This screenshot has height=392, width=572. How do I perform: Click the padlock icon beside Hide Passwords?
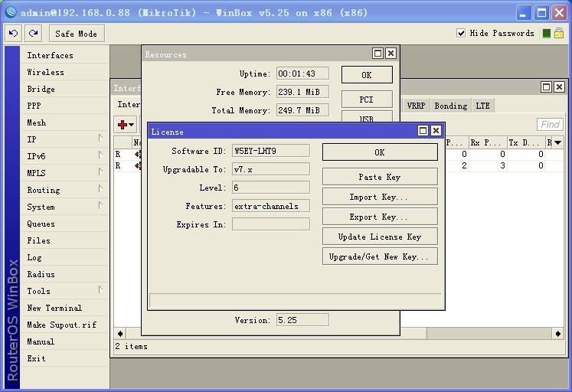point(558,34)
